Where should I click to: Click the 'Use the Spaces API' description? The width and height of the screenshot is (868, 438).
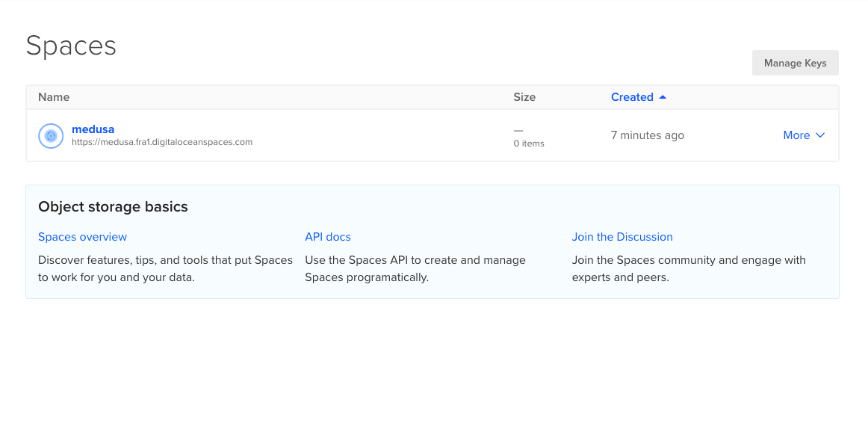tap(415, 268)
